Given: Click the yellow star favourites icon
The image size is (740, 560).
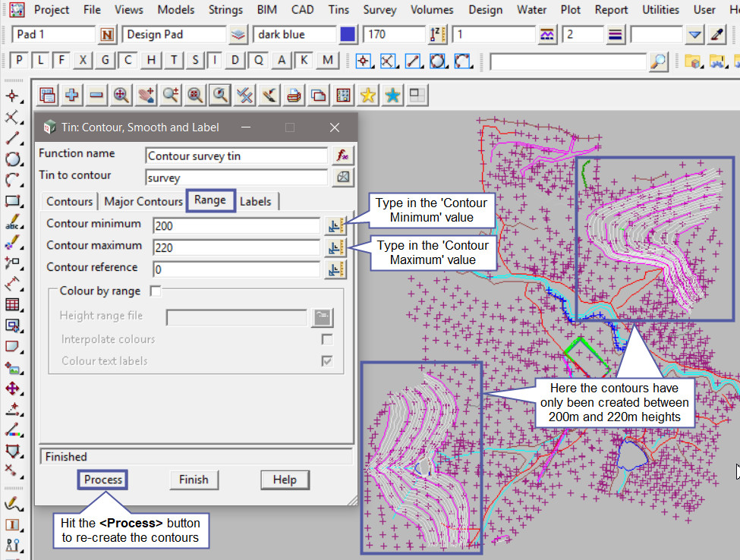Looking at the screenshot, I should pos(368,95).
